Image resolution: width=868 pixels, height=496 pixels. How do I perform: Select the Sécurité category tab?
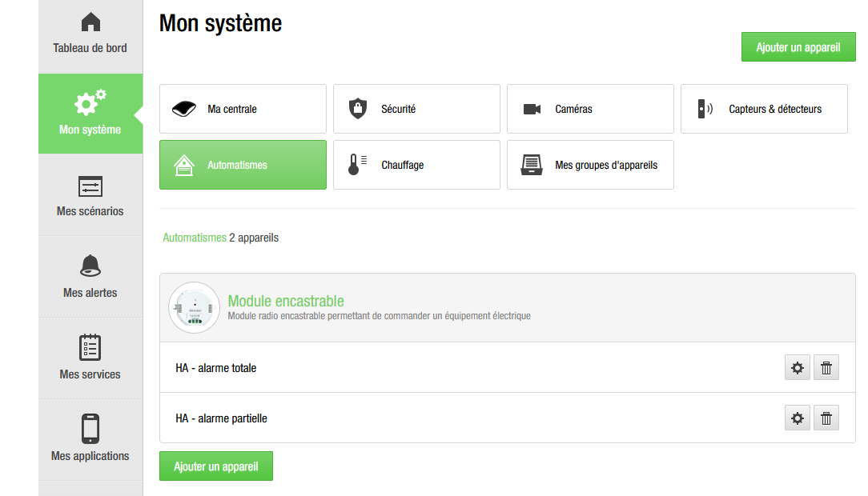coord(417,109)
